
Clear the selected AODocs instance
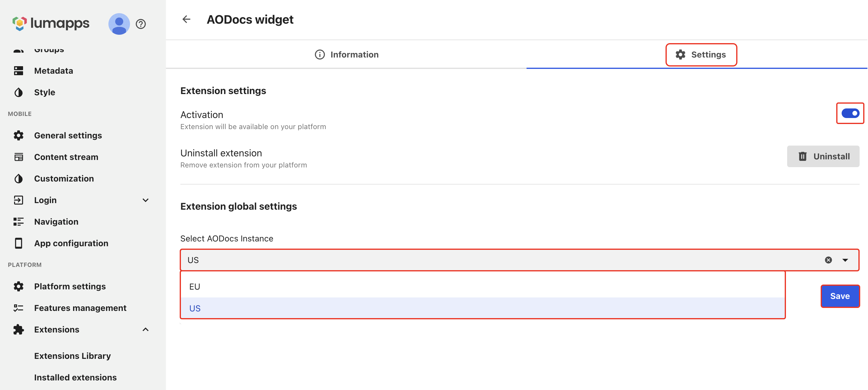coord(828,260)
